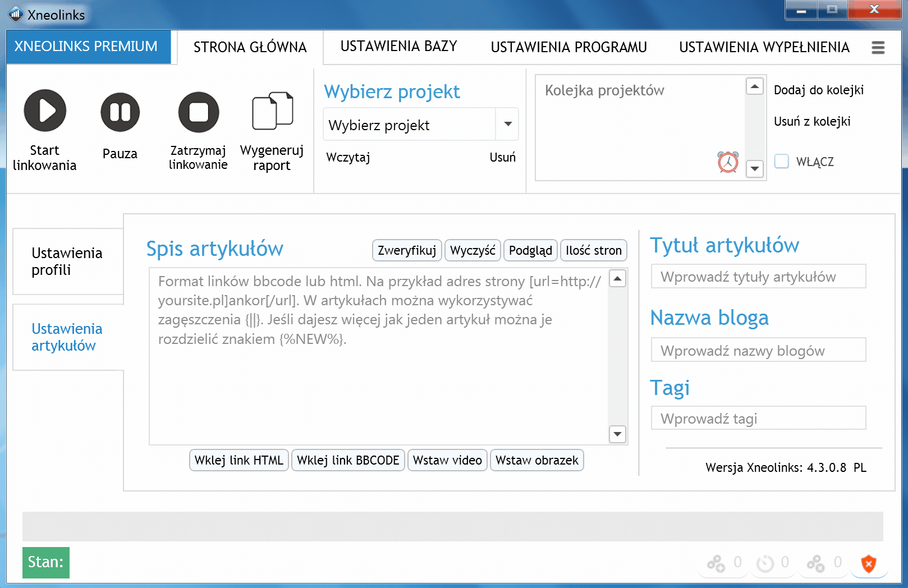Click Wstaw obrazek button
The image size is (908, 588).
point(537,460)
